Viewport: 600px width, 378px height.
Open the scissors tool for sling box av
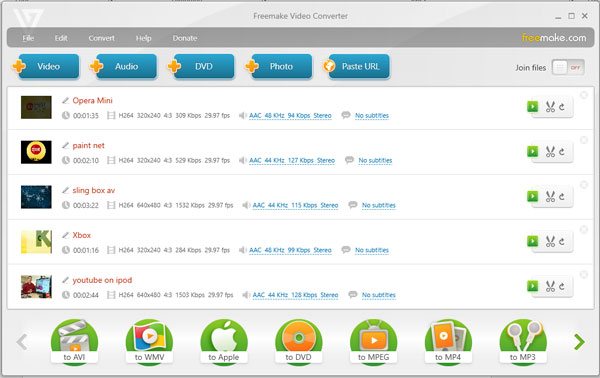(x=550, y=196)
